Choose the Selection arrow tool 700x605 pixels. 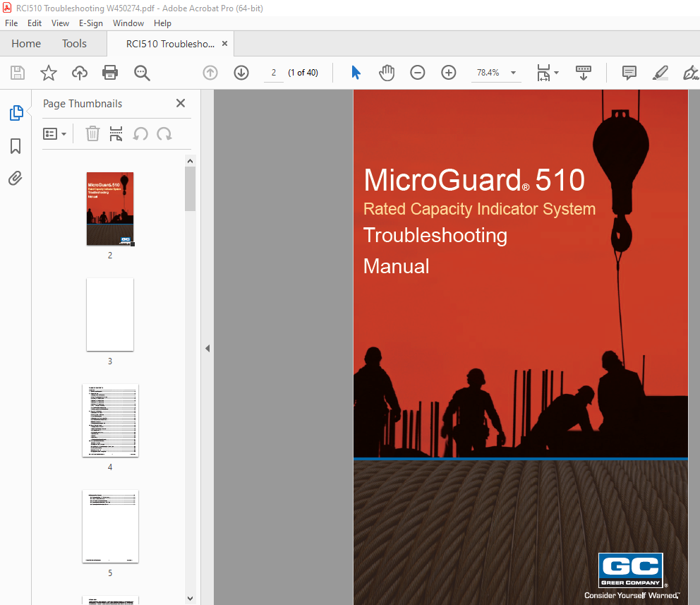pos(356,72)
